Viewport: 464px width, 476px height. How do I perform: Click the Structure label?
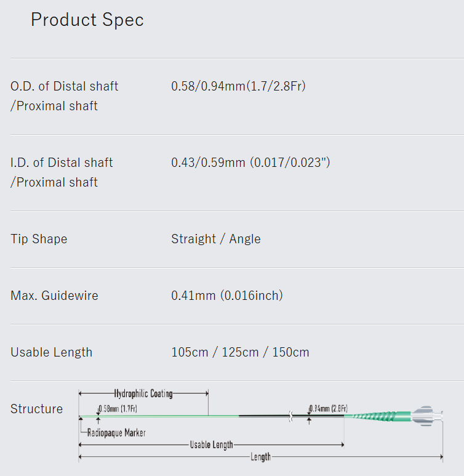click(36, 409)
